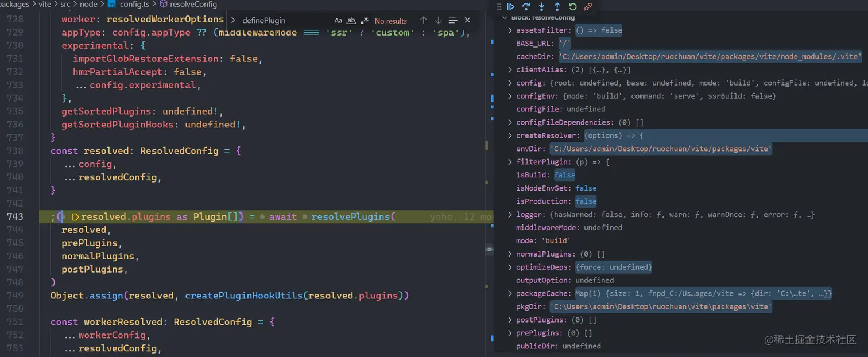Click 'ResolvedConfig' type on line 738
The image size is (868, 357).
pos(179,151)
